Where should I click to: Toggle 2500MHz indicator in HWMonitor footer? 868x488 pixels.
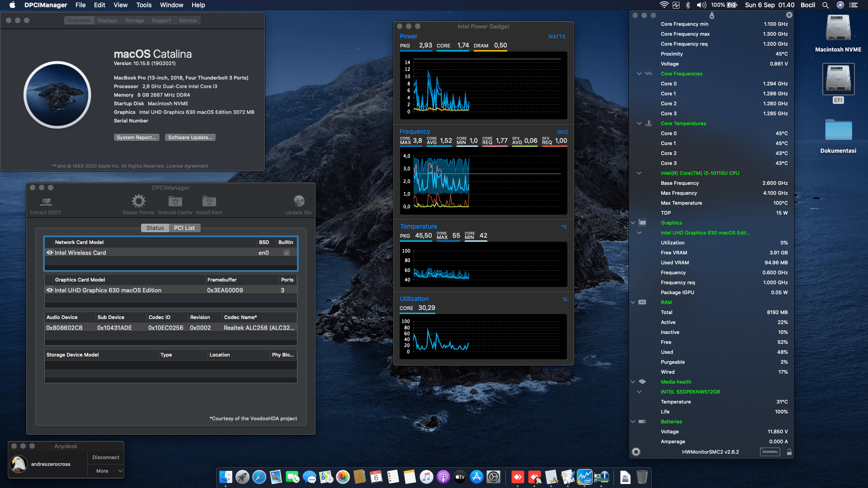click(x=770, y=452)
